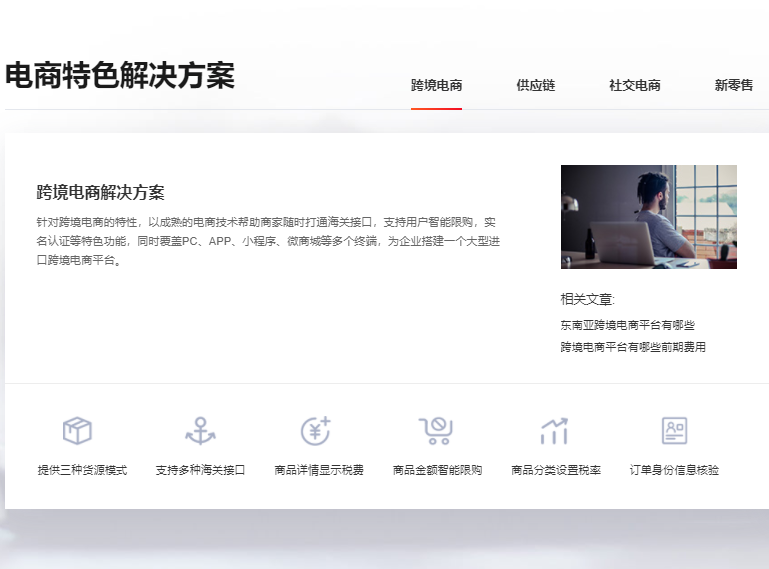Viewport: 769px width, 569px height.
Task: Open article 跨境电商平台有哪些前期费用
Action: pyautogui.click(x=633, y=347)
